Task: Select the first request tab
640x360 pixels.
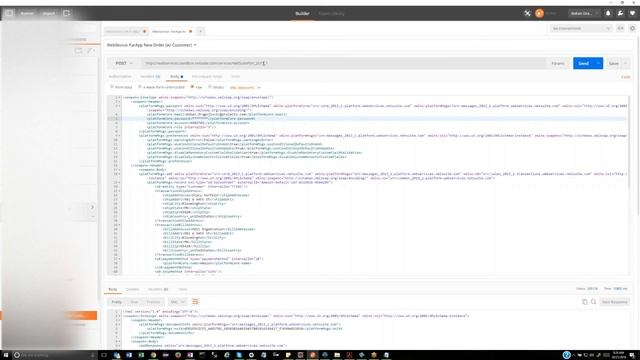Action: 125,31
